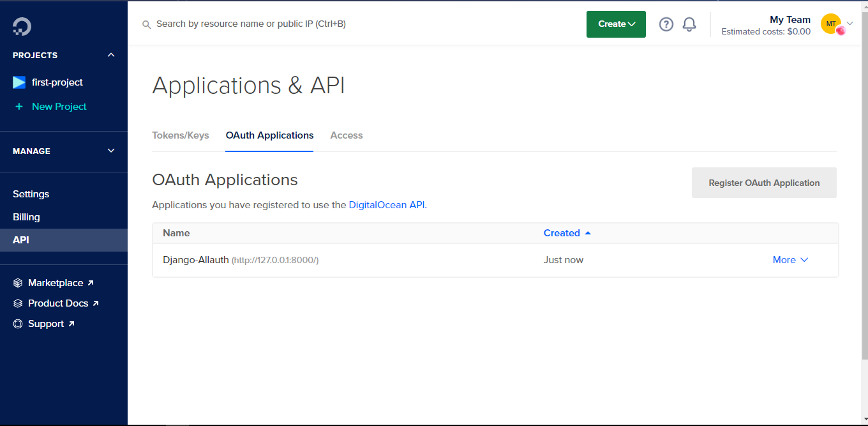Click the first-project icon in sidebar
The width and height of the screenshot is (868, 426).
(19, 82)
